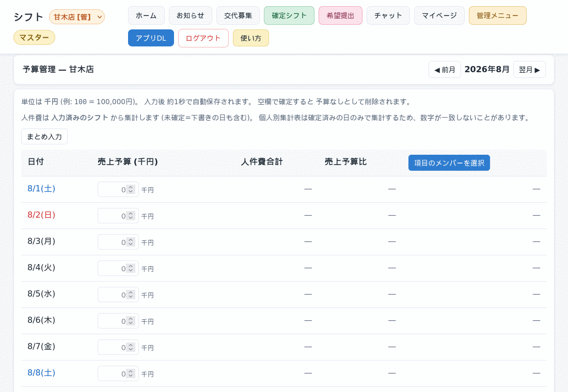Open the 確定シフト page
568x392 pixels.
[289, 15]
